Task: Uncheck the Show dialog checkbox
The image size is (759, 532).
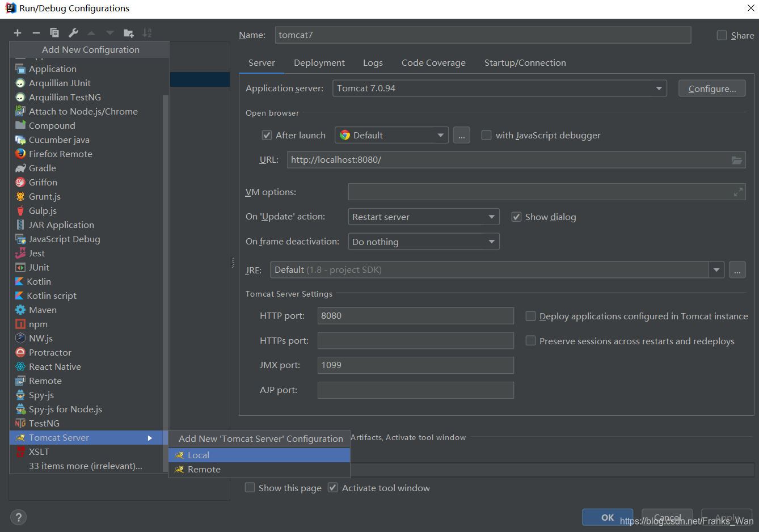Action: pyautogui.click(x=516, y=217)
